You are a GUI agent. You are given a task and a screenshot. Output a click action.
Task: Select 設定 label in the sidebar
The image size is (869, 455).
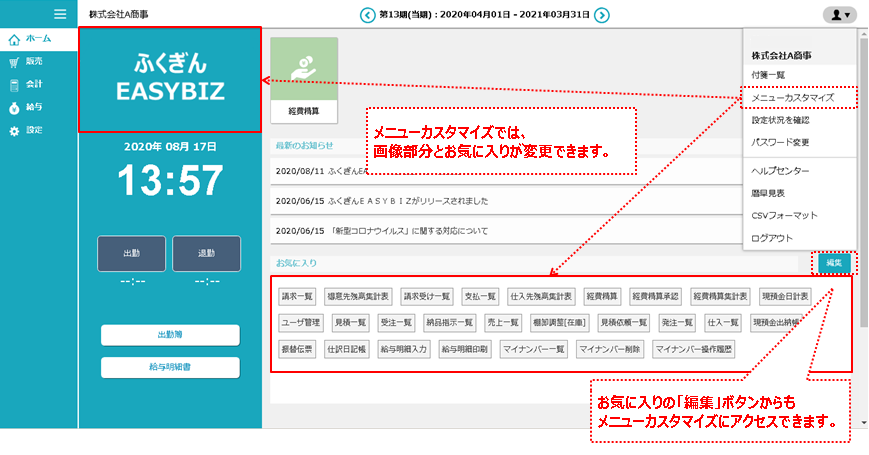[x=34, y=130]
